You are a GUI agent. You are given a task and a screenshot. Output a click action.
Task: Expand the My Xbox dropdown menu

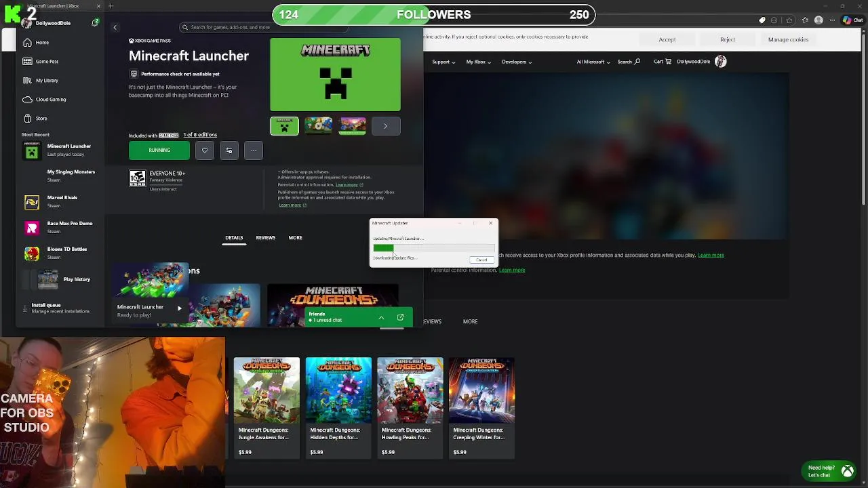[478, 62]
